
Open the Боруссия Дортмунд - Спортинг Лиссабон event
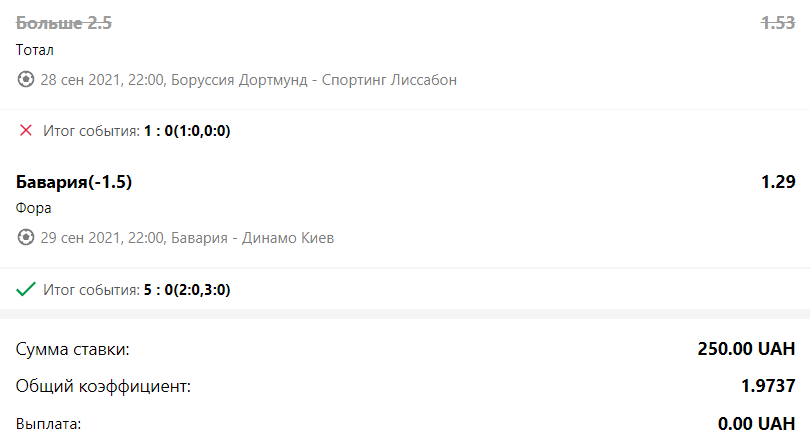tap(248, 80)
